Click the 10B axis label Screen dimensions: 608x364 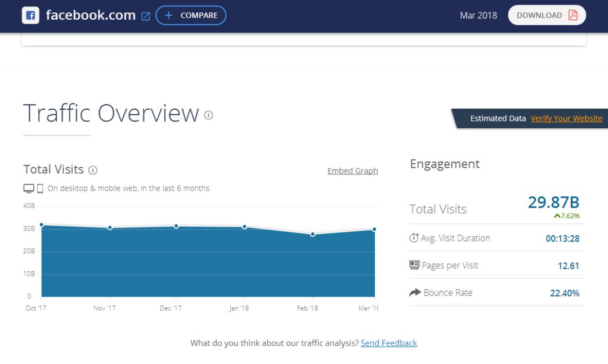click(29, 273)
